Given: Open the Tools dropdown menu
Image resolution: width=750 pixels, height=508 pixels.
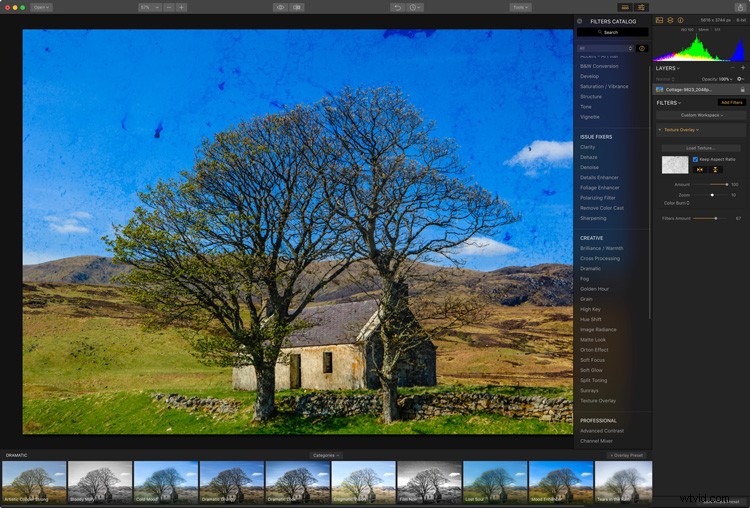Looking at the screenshot, I should pos(520,7).
